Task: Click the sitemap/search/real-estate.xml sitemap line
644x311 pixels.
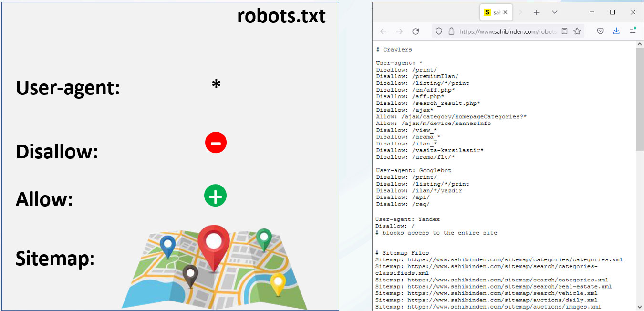Action: click(x=494, y=286)
